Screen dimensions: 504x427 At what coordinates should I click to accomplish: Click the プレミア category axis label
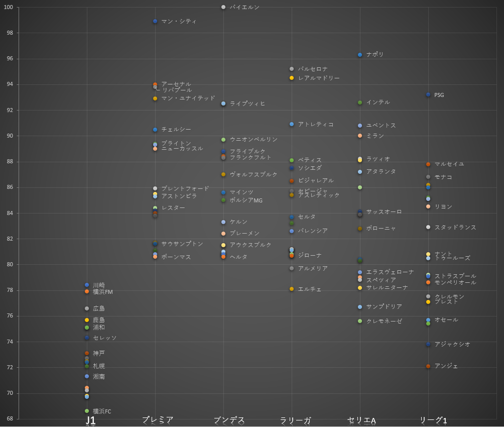pyautogui.click(x=158, y=420)
